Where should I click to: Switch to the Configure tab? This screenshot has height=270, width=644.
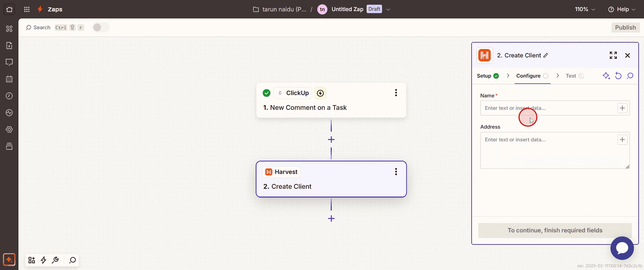(532, 76)
